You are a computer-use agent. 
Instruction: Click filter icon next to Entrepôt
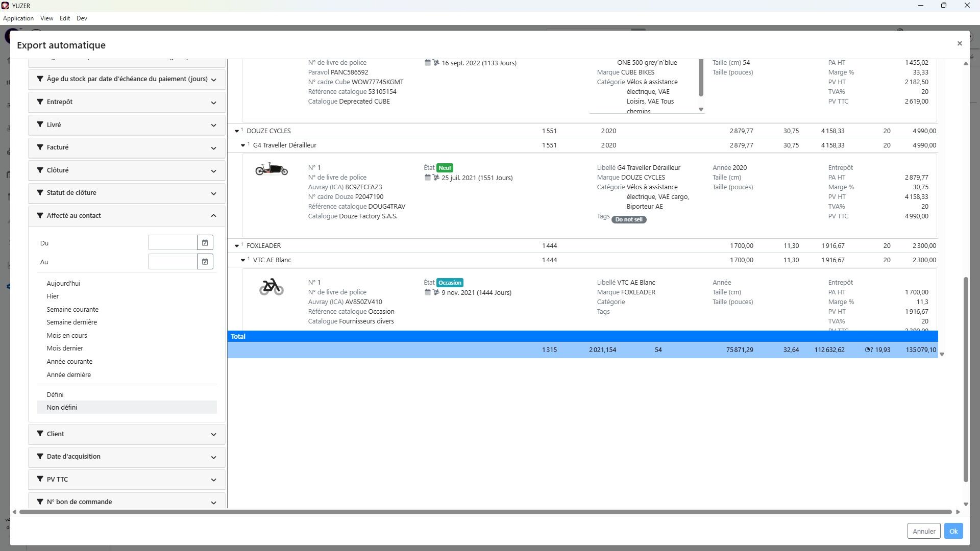pyautogui.click(x=40, y=102)
